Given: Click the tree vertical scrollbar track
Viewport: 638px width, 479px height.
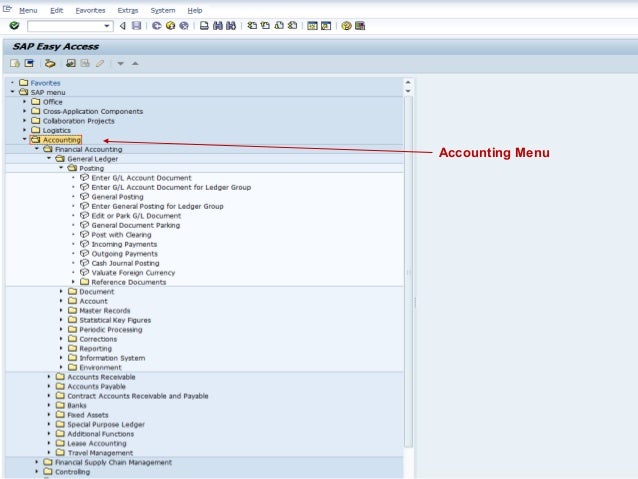Looking at the screenshot, I should 409,271.
